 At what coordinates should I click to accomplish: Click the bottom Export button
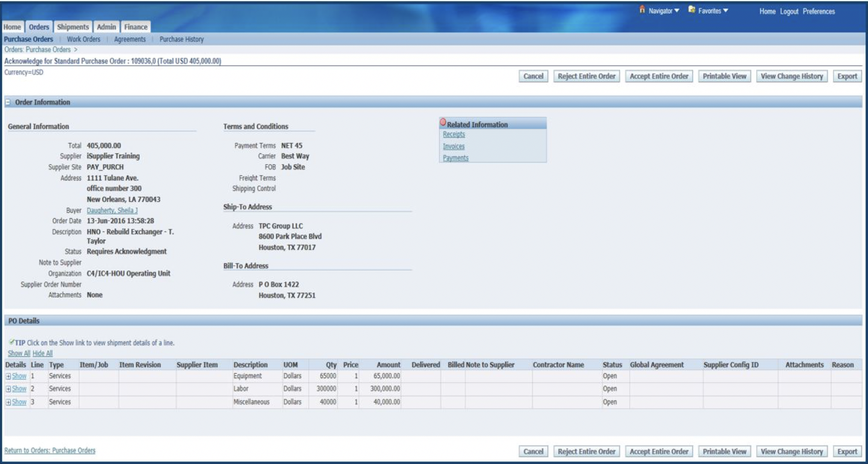[x=847, y=452]
